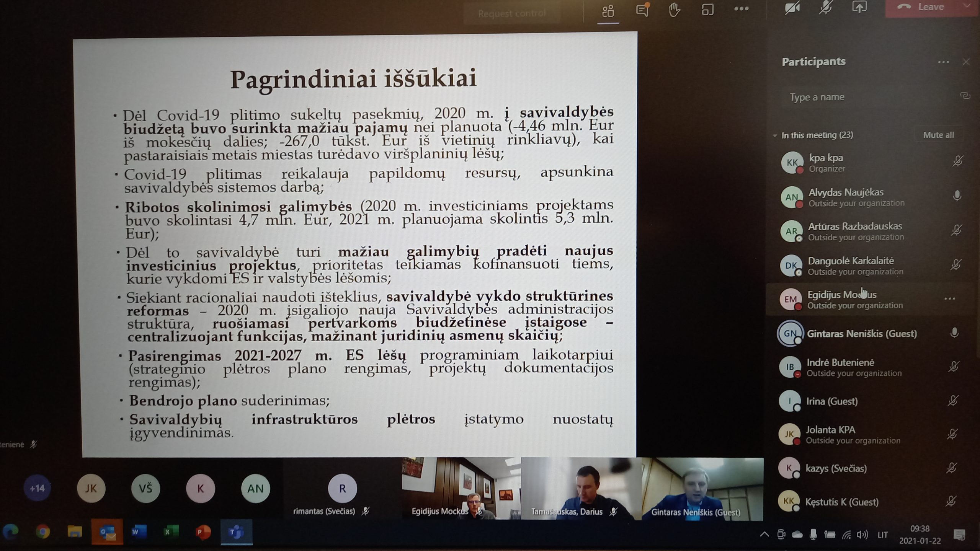Open more actions menu in toolbar
This screenshot has height=551, width=980.
[x=741, y=9]
